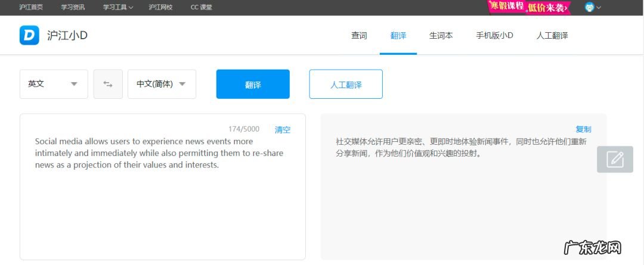This screenshot has height=265, width=644.
Task: Expand the 中文(简体) target language dropdown
Action: (162, 84)
